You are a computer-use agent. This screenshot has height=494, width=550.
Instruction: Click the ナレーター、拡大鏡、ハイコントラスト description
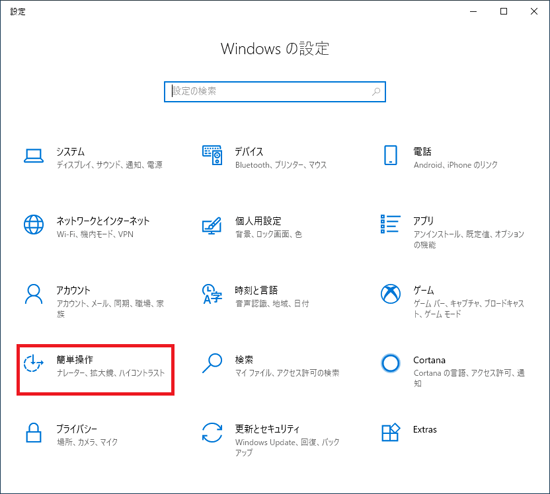(x=110, y=373)
